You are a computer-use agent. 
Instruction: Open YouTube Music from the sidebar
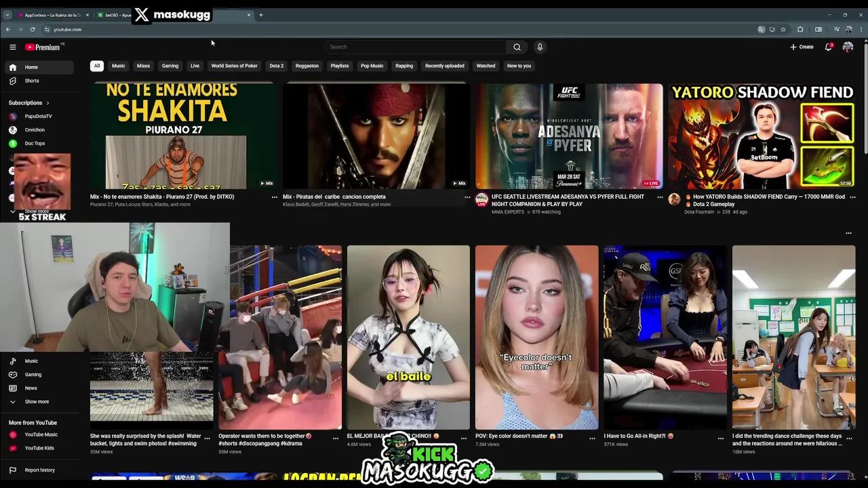click(x=39, y=434)
